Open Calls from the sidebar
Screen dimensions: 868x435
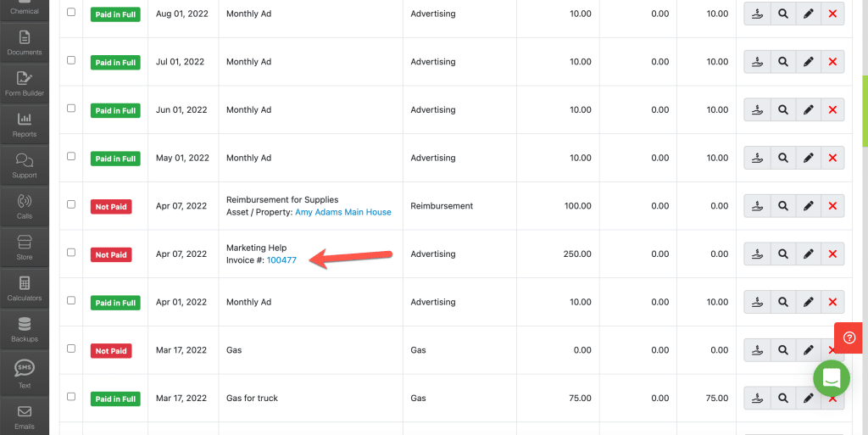point(25,206)
